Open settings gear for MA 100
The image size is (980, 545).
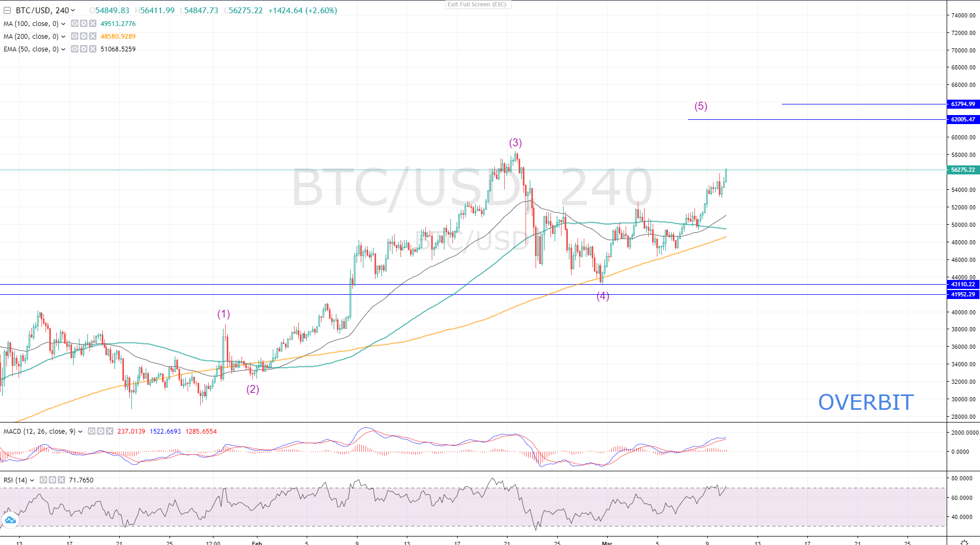click(x=84, y=24)
